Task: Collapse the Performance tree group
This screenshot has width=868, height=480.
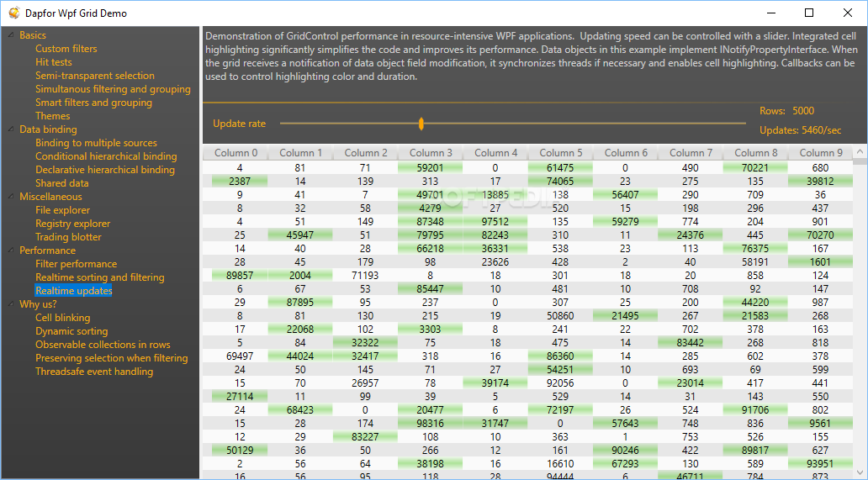Action: (11, 251)
